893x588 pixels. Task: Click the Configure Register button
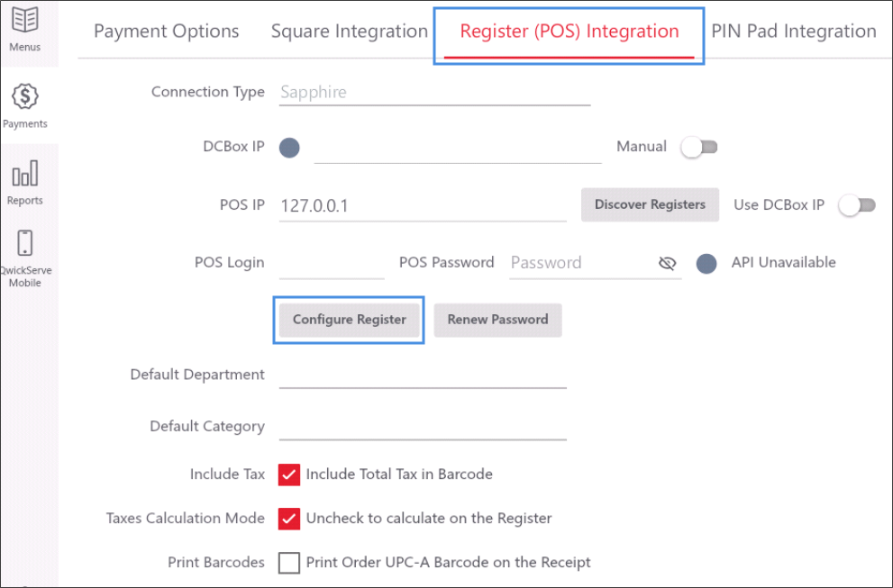coord(349,320)
